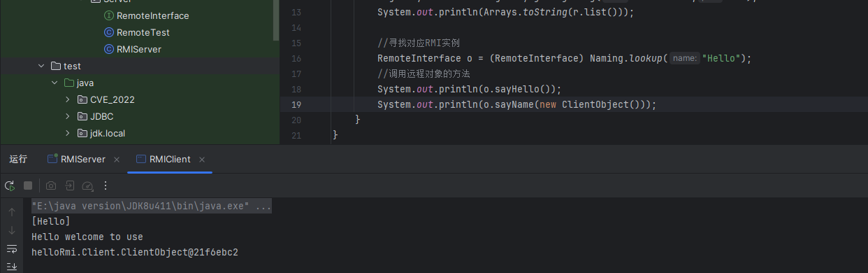Select the JDBC package
Viewport: 868px width, 273px height.
click(x=102, y=116)
